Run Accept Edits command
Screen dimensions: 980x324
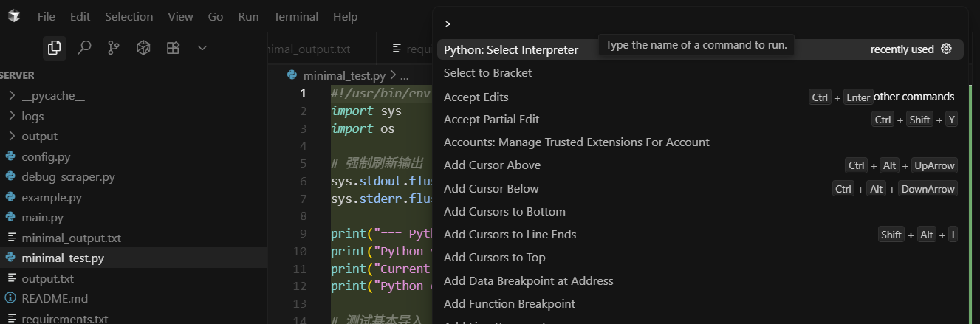point(700,97)
